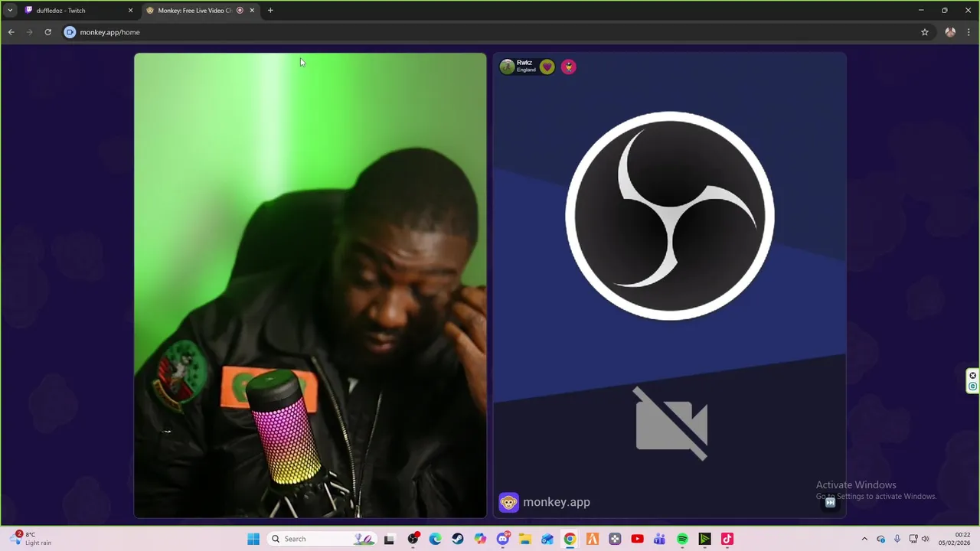
Task: Switch to Google Chrome in taskbar
Action: [570, 539]
